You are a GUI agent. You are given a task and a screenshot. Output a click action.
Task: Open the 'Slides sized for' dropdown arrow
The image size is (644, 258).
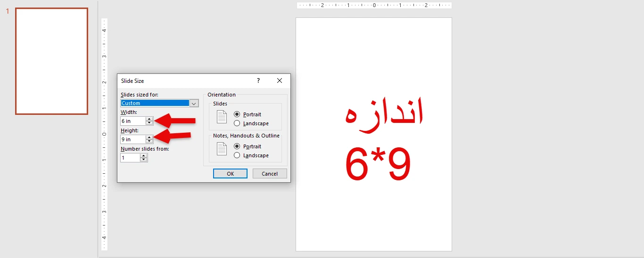click(x=194, y=103)
